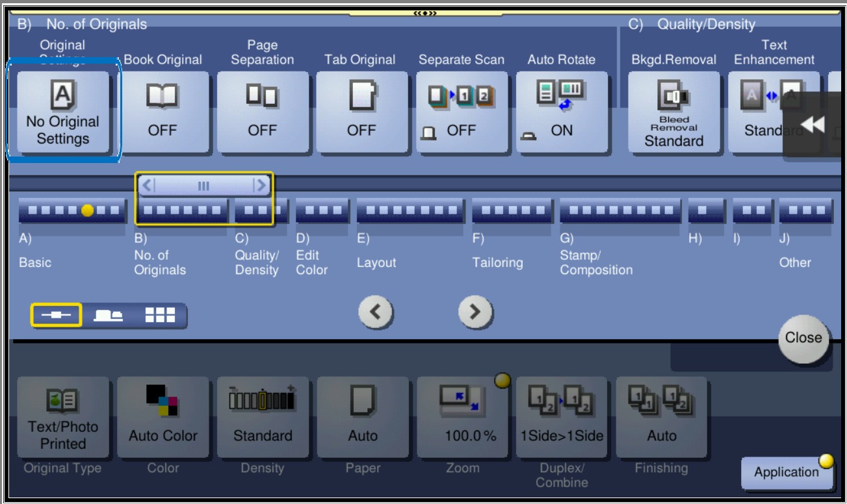
Task: Open the Zoom 100.0% setting
Action: (462, 418)
